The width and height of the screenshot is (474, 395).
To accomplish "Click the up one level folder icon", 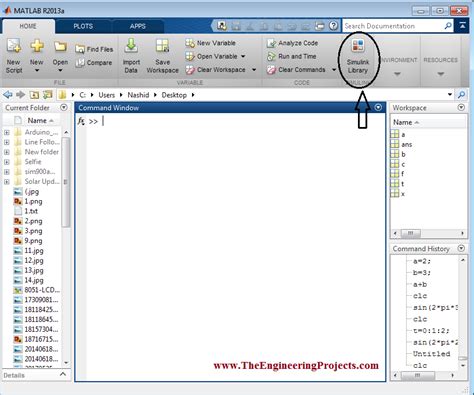I will pos(34,95).
